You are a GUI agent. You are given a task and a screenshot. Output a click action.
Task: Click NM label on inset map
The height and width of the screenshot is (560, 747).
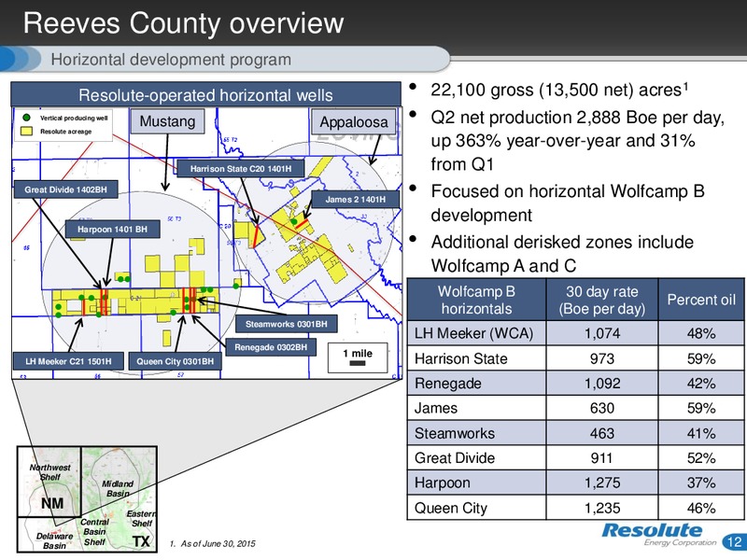(x=52, y=503)
